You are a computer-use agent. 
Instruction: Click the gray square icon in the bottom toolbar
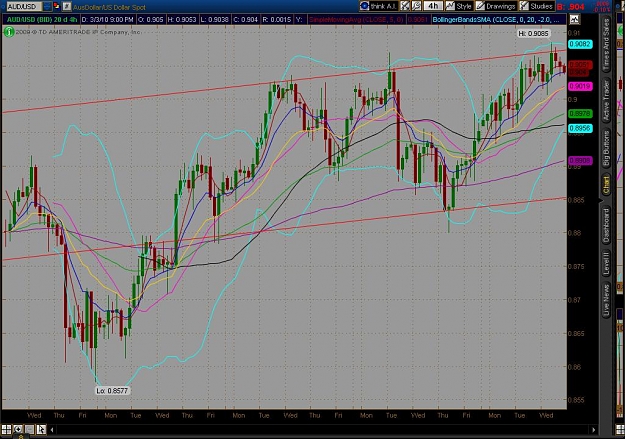29,429
